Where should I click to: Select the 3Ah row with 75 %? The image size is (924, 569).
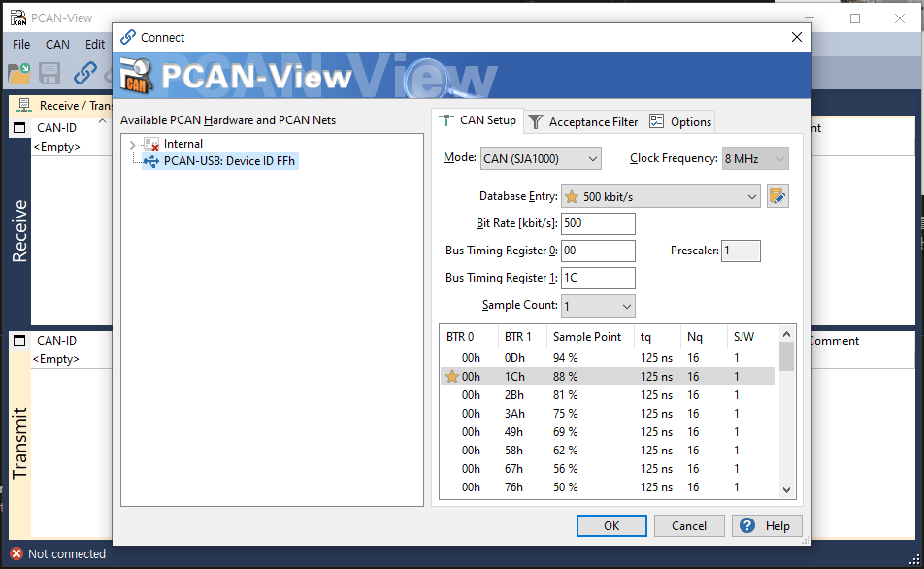click(x=609, y=414)
